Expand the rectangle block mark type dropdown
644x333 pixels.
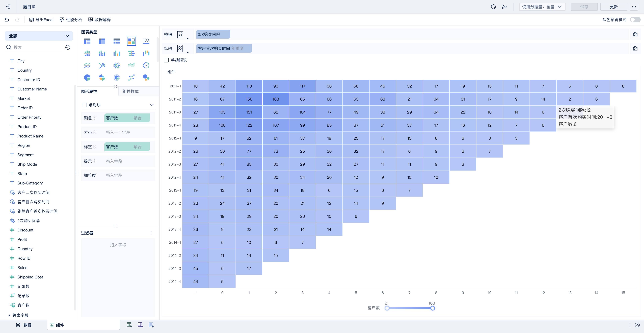(x=151, y=105)
